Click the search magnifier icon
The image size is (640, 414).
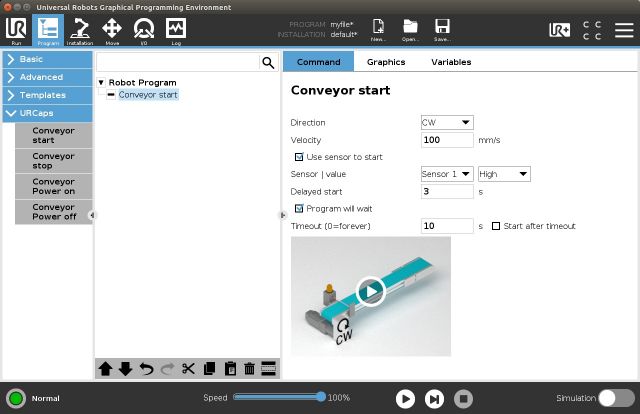tap(267, 62)
